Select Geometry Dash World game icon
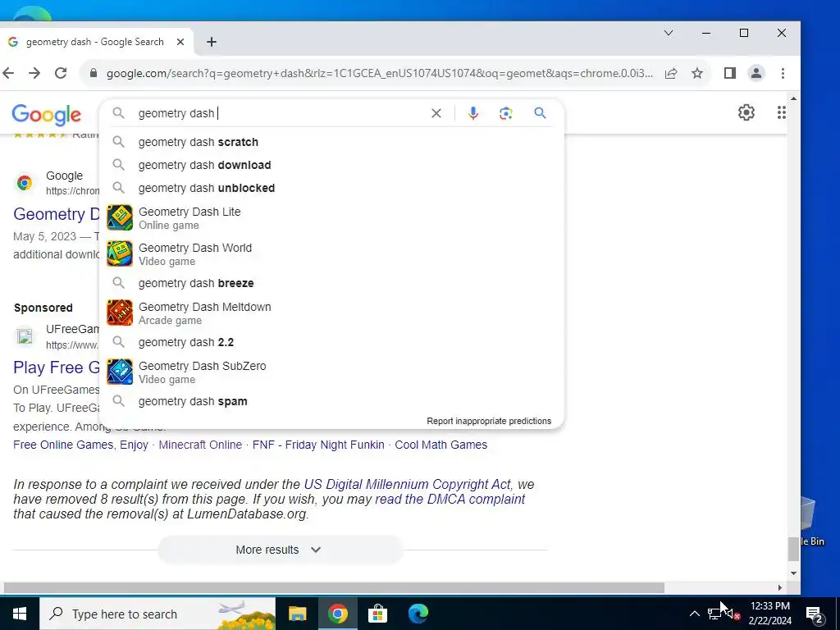The height and width of the screenshot is (630, 840). (120, 254)
